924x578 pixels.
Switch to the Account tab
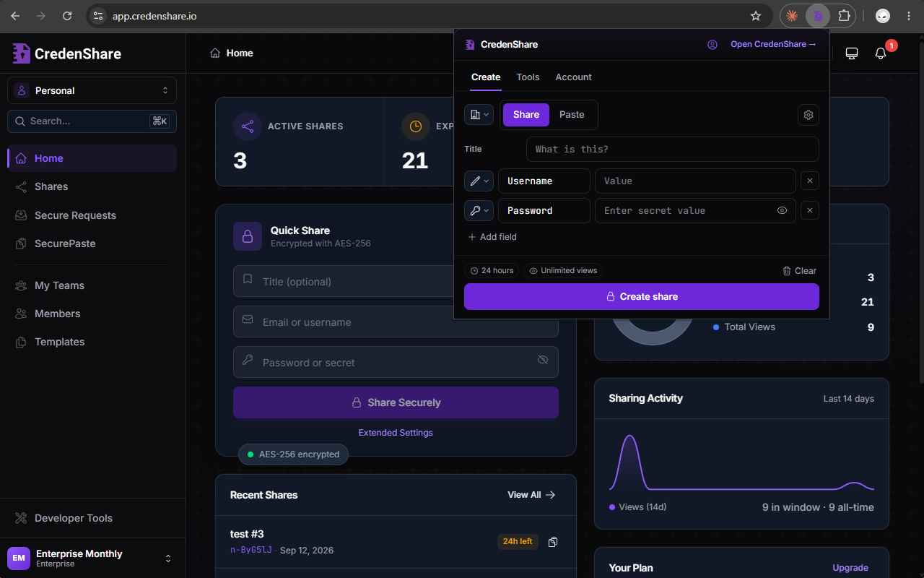(x=573, y=77)
